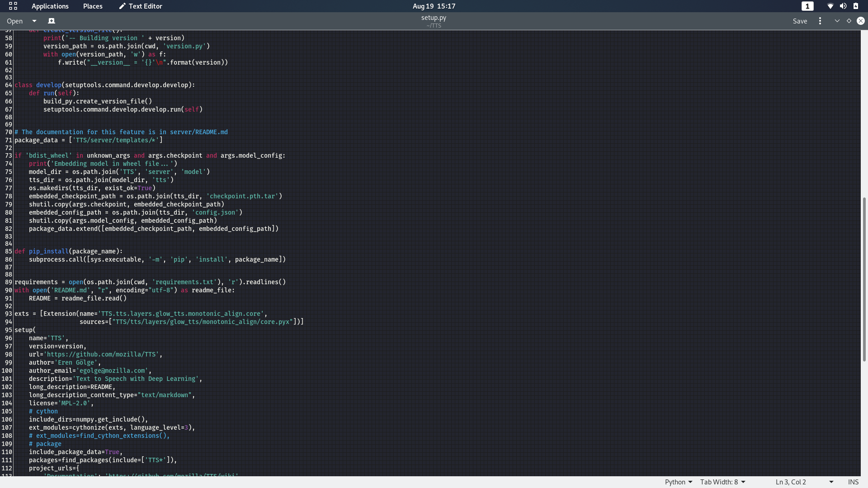Save the setup.py file
Image resolution: width=868 pixels, height=488 pixels.
(x=800, y=21)
